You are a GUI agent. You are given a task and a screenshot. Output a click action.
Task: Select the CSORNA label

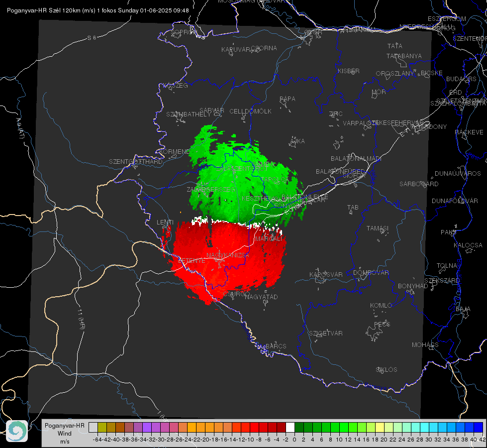(x=264, y=48)
